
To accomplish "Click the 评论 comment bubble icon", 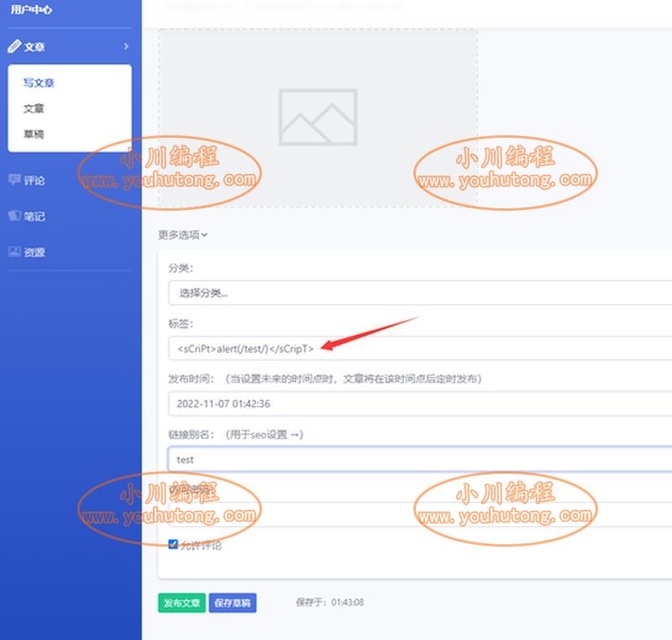I will click(14, 180).
